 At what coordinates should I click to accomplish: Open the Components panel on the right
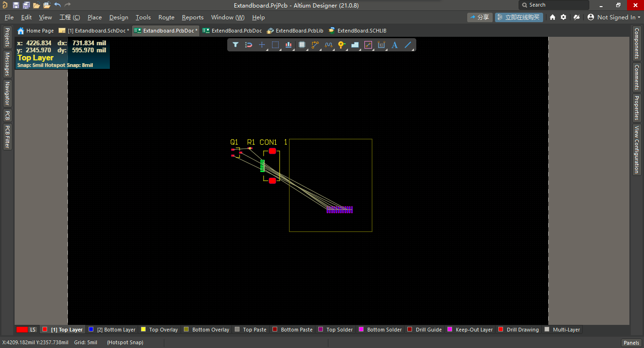pos(636,43)
